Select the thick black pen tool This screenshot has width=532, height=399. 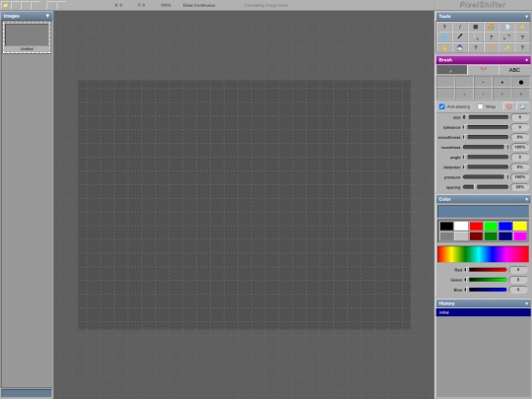[460, 37]
